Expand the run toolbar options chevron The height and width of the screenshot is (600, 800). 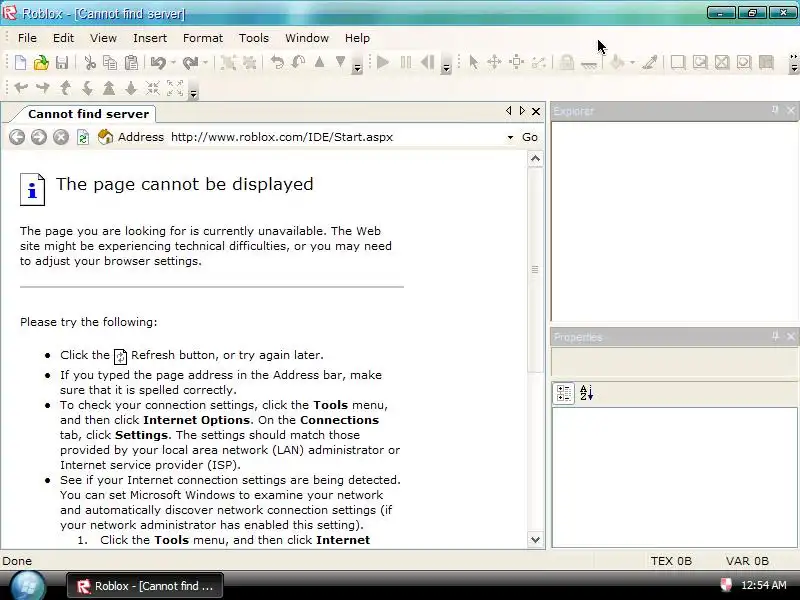tap(446, 67)
